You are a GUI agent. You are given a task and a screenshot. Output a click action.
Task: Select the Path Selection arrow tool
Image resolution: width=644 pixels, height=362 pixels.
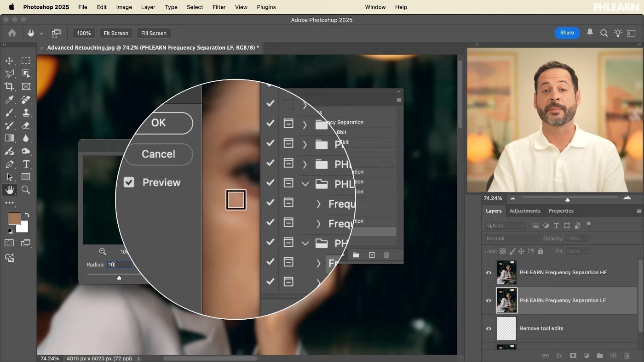point(9,177)
